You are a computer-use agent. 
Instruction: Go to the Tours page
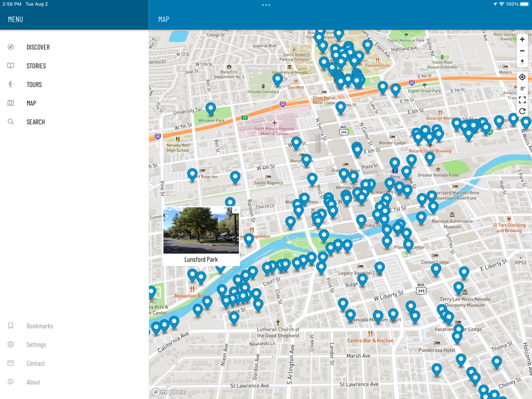pyautogui.click(x=34, y=85)
